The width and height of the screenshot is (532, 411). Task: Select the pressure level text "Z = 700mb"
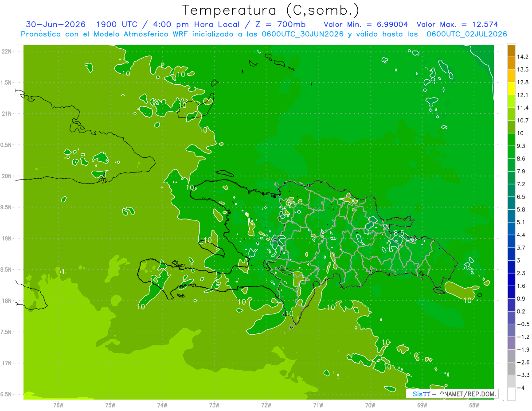280,24
